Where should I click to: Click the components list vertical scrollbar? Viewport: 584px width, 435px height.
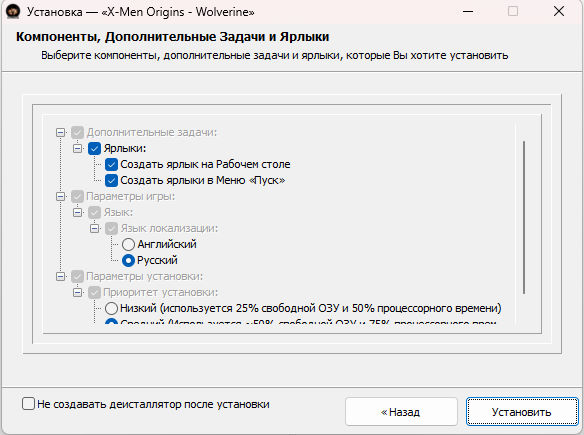(x=524, y=218)
